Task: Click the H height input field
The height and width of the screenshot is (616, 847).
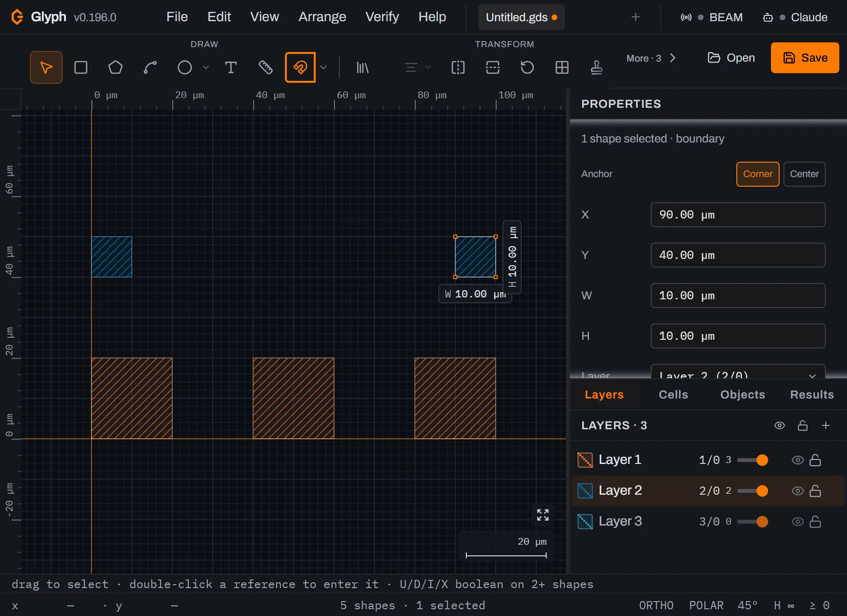Action: (x=738, y=336)
